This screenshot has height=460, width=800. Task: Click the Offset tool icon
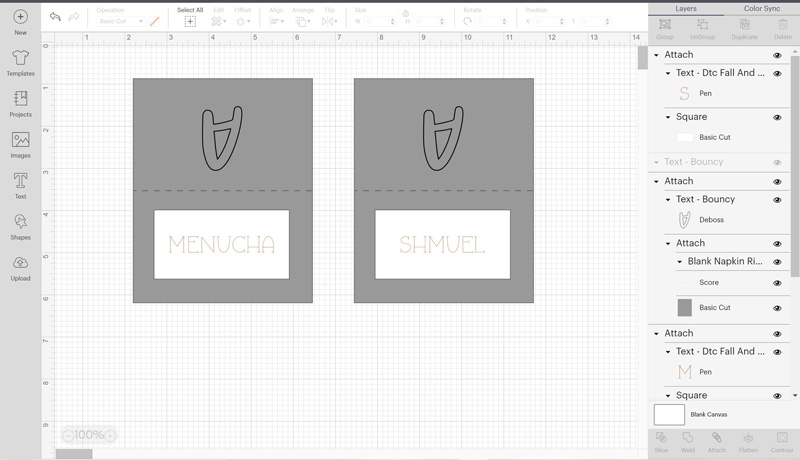coord(242,21)
